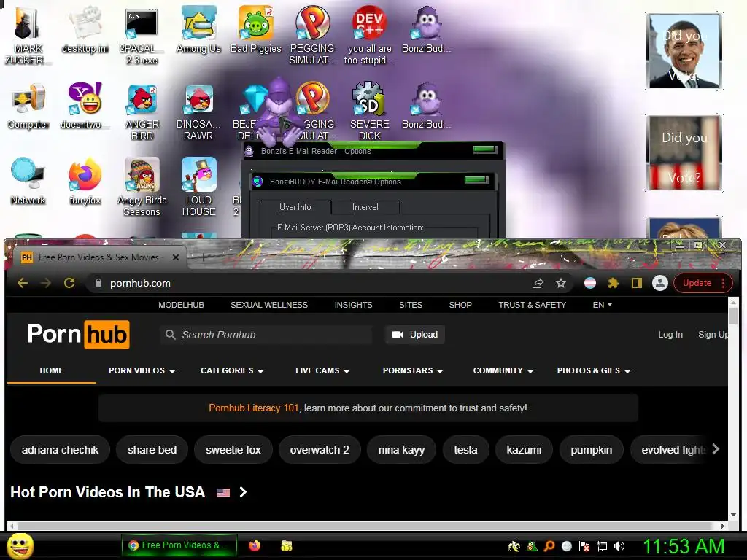Show more search chips with right chevron
Screen dimensions: 747x560
[715, 449]
